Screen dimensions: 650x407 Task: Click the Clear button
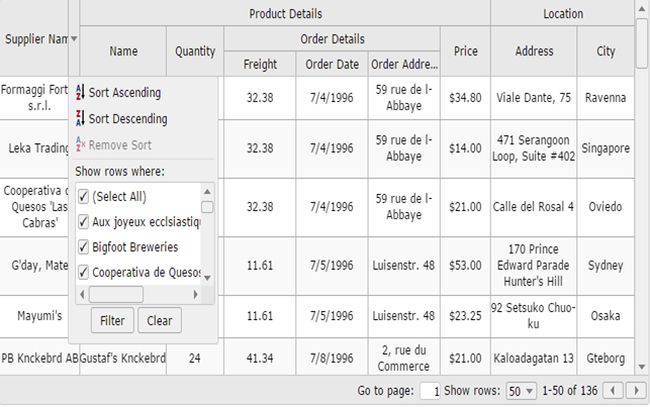click(x=160, y=320)
